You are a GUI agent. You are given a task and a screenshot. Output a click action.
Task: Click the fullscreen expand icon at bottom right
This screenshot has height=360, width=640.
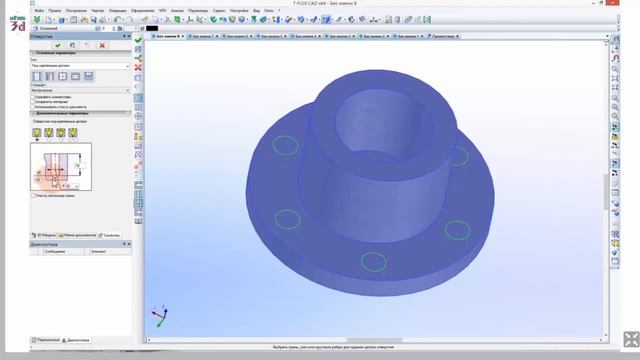pyautogui.click(x=631, y=340)
